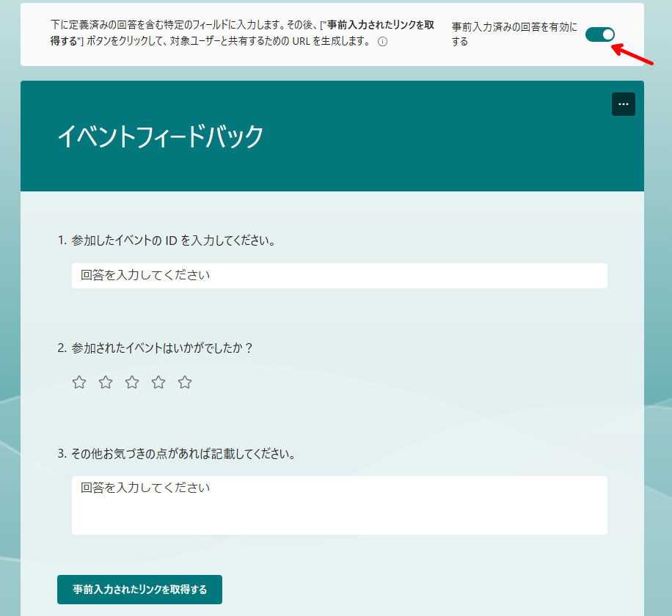Award the maximum five-star rating
Screen dimensions: 672x616
(x=184, y=381)
